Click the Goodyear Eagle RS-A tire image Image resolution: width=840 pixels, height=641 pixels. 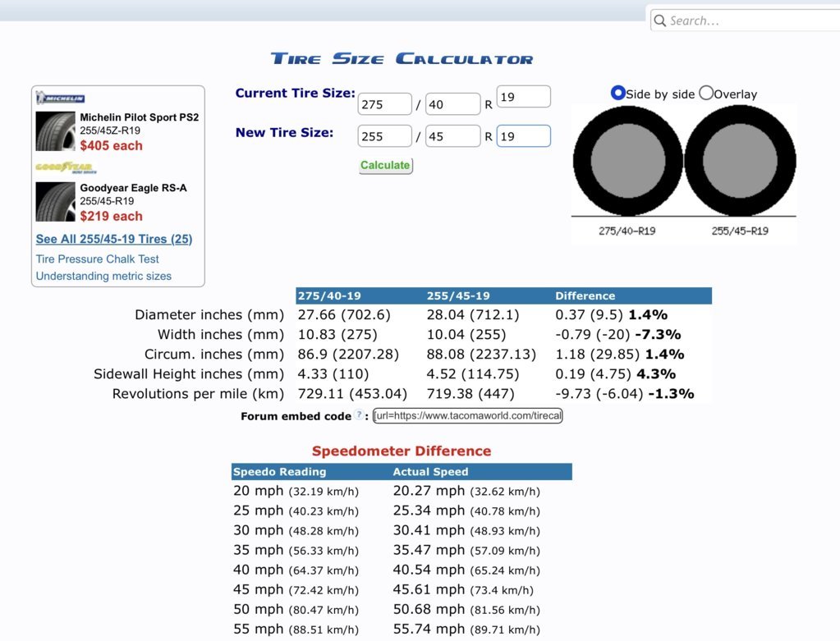pyautogui.click(x=56, y=202)
